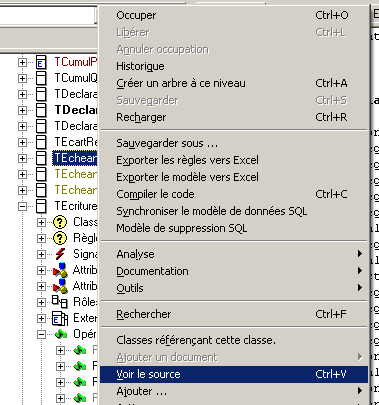
Task: Select the TEcriture tree item
Action: tap(76, 206)
